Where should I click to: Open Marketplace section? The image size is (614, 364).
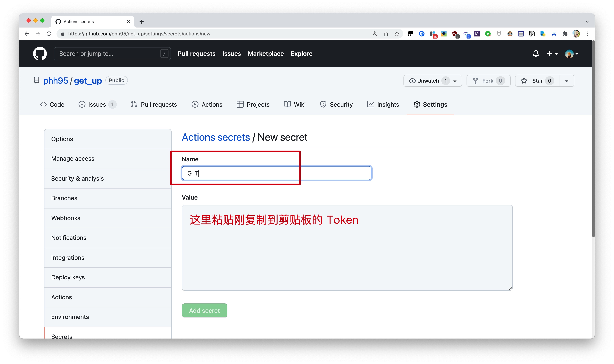265,53
